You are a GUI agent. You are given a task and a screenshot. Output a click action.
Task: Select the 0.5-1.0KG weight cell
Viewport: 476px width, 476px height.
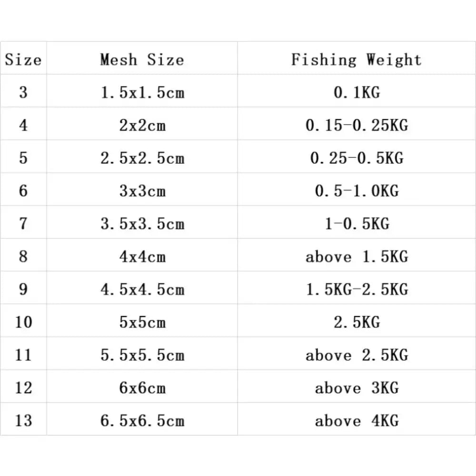coord(357,191)
